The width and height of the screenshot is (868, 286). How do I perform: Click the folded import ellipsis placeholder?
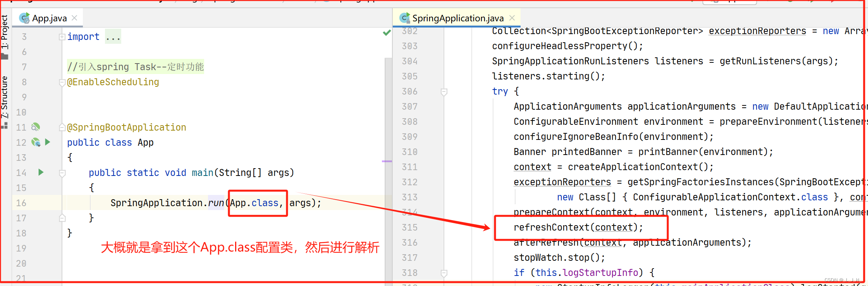pos(113,37)
